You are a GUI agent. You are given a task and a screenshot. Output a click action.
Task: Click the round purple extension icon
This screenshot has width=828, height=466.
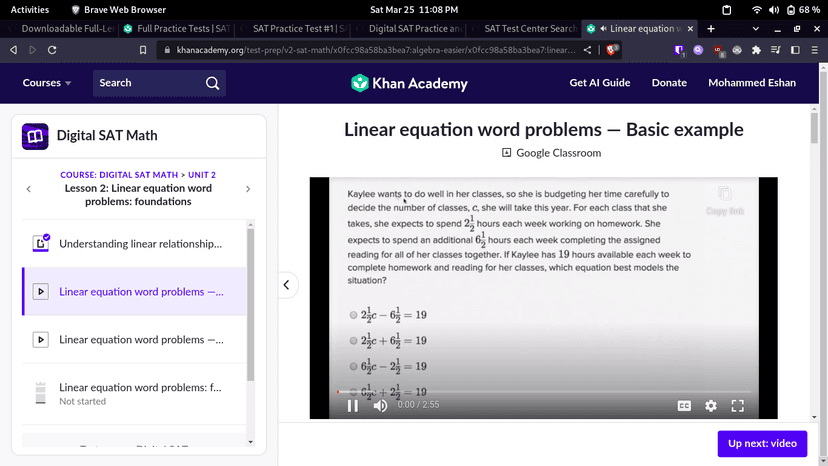pyautogui.click(x=698, y=50)
